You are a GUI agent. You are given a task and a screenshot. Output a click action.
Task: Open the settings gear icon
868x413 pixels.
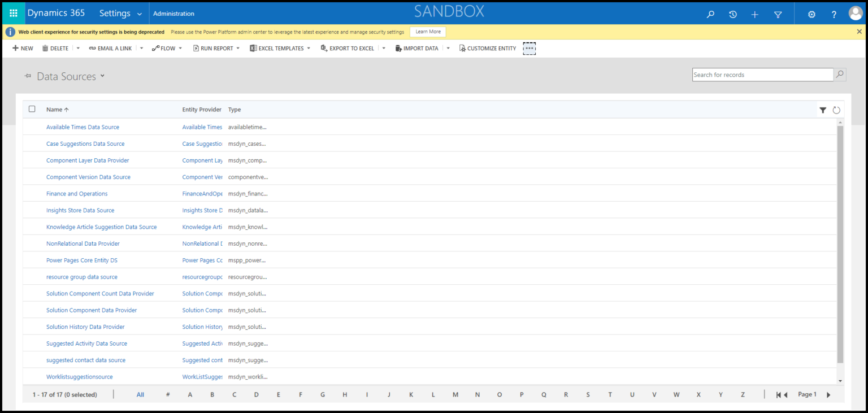(811, 14)
